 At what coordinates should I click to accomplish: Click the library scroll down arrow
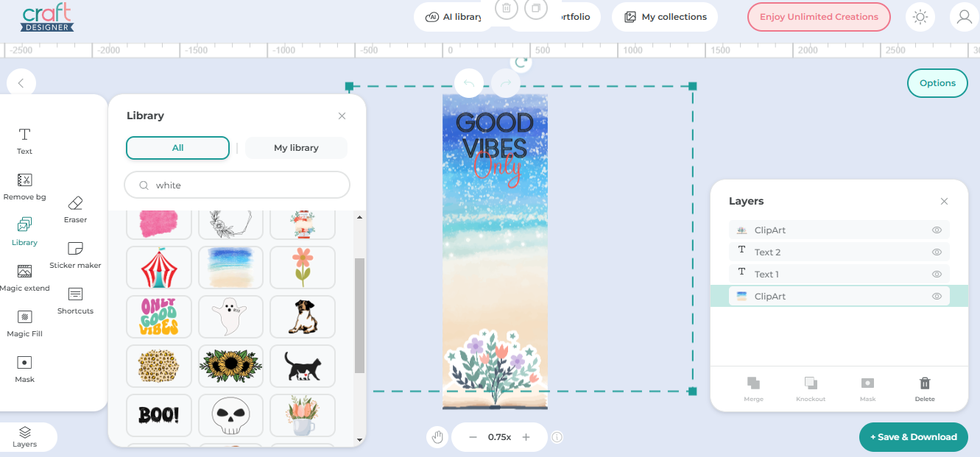pos(359,439)
